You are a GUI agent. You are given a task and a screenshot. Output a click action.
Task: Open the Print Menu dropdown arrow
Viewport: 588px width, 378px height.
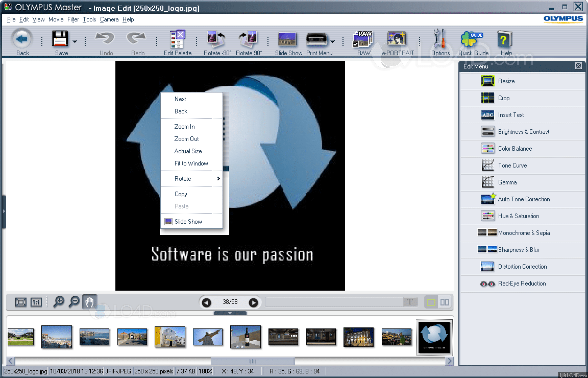click(333, 42)
